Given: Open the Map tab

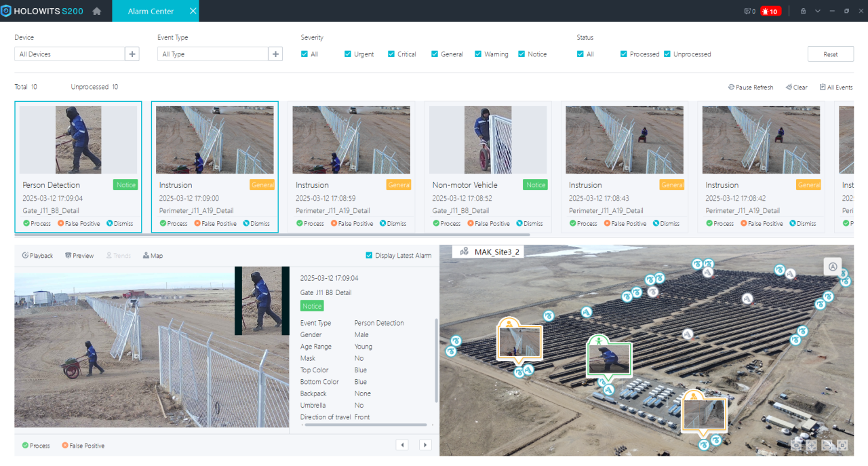Looking at the screenshot, I should (153, 256).
